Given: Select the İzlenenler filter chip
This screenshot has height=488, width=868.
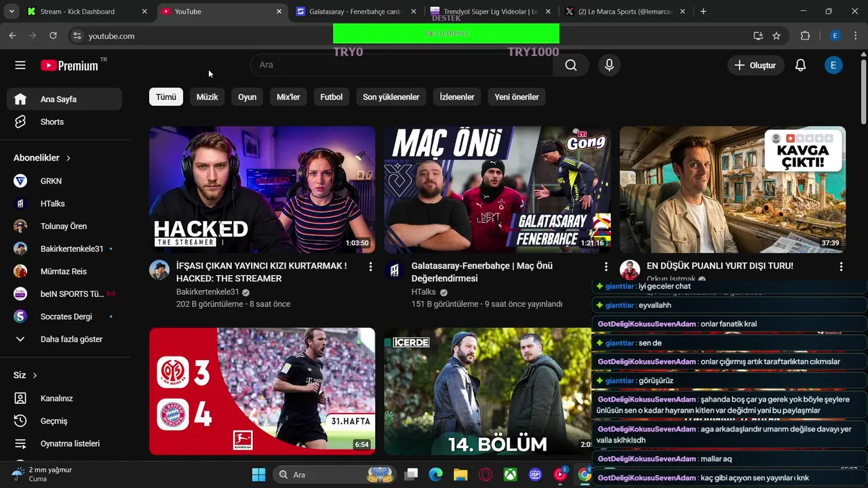Looking at the screenshot, I should (457, 97).
